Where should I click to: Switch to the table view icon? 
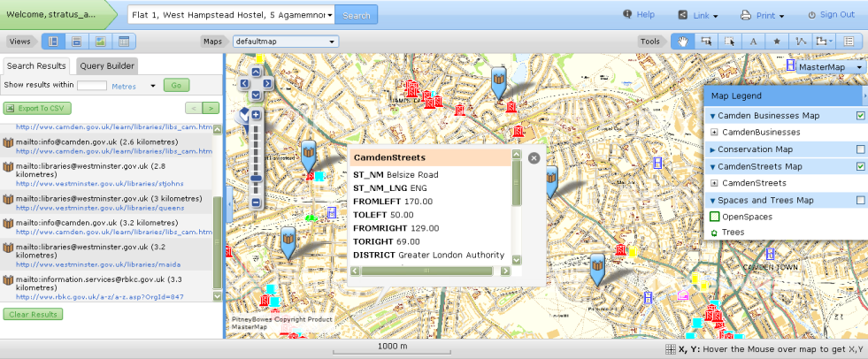(124, 41)
